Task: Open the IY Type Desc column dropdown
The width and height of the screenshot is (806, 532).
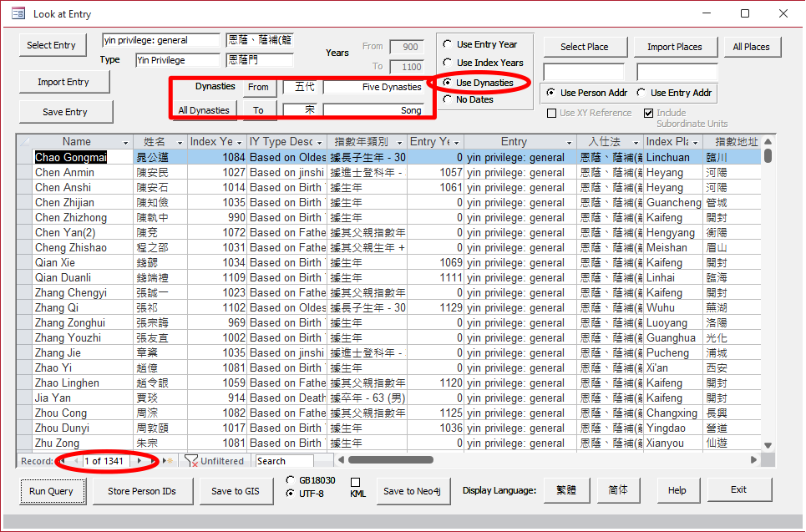Action: [320, 142]
